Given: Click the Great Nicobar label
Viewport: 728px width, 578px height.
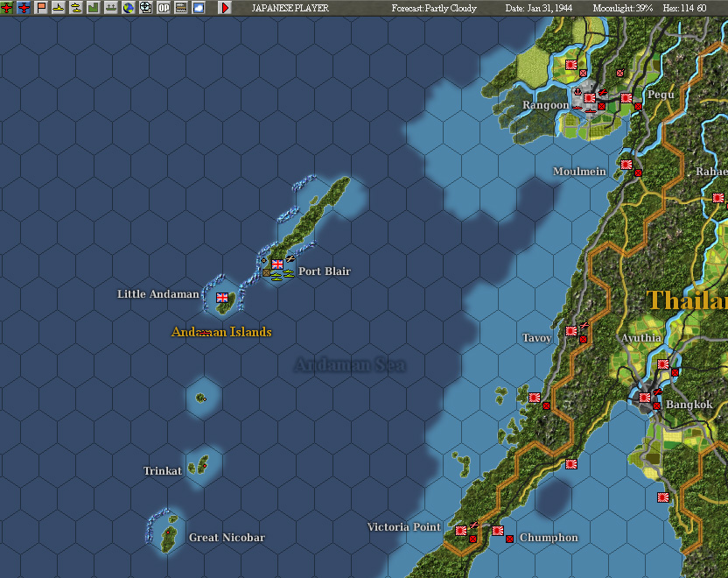Looking at the screenshot, I should point(227,538).
